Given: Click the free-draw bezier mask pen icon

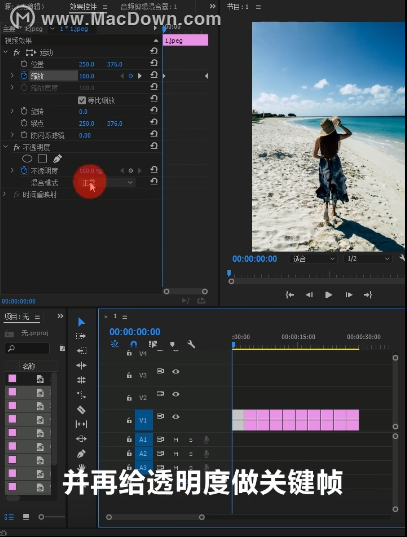Looking at the screenshot, I should coord(57,159).
